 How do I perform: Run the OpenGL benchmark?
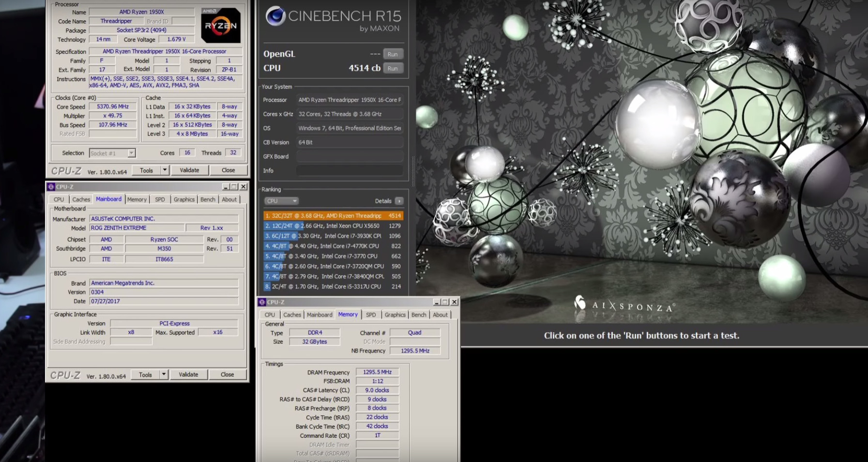[393, 54]
